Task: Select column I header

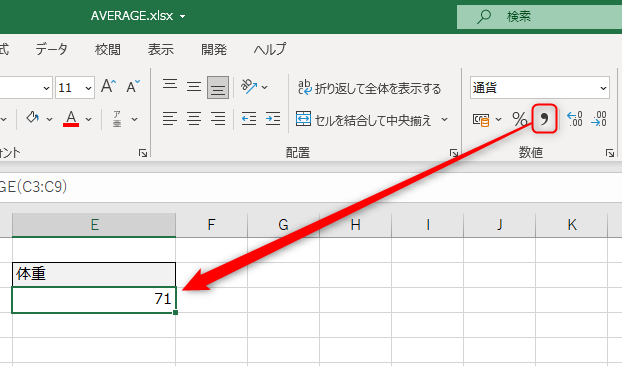Action: point(428,225)
